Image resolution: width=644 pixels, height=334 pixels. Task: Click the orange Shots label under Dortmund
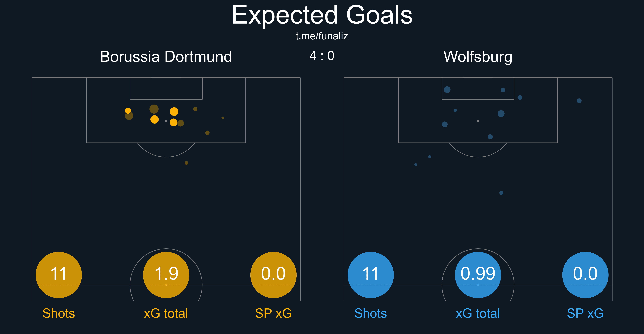[59, 313]
